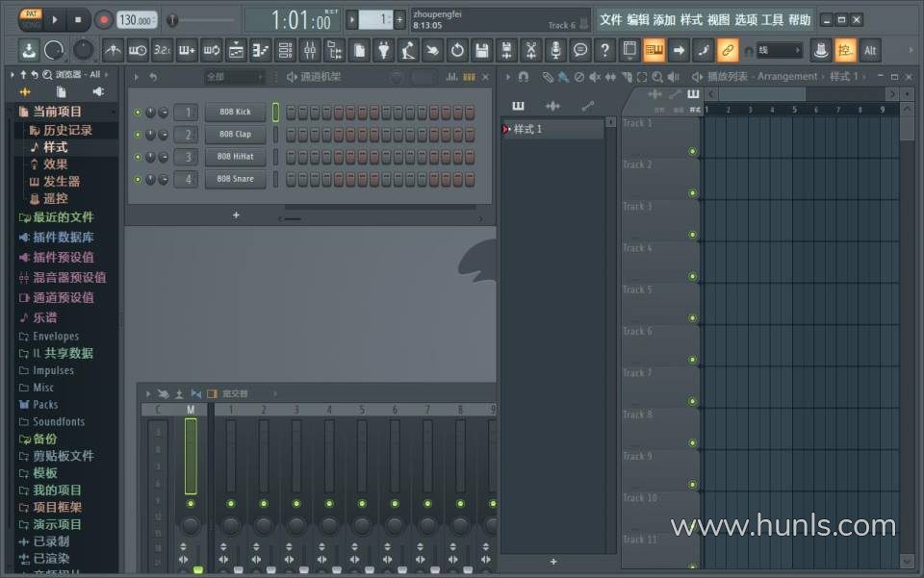This screenshot has height=578, width=924.
Task: Click the 808 Clap channel button
Action: 235,135
